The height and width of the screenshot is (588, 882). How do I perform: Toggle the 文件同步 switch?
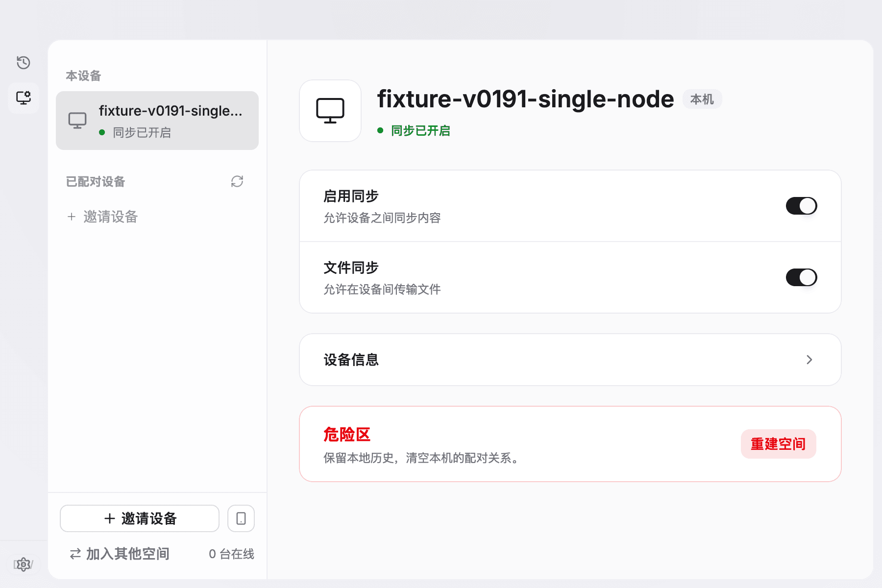[802, 277]
